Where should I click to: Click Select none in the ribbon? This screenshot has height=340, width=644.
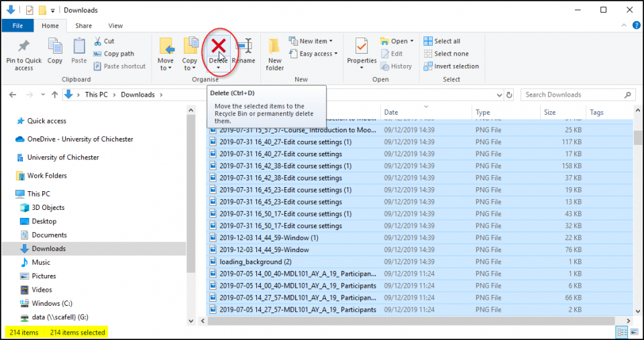tap(446, 54)
